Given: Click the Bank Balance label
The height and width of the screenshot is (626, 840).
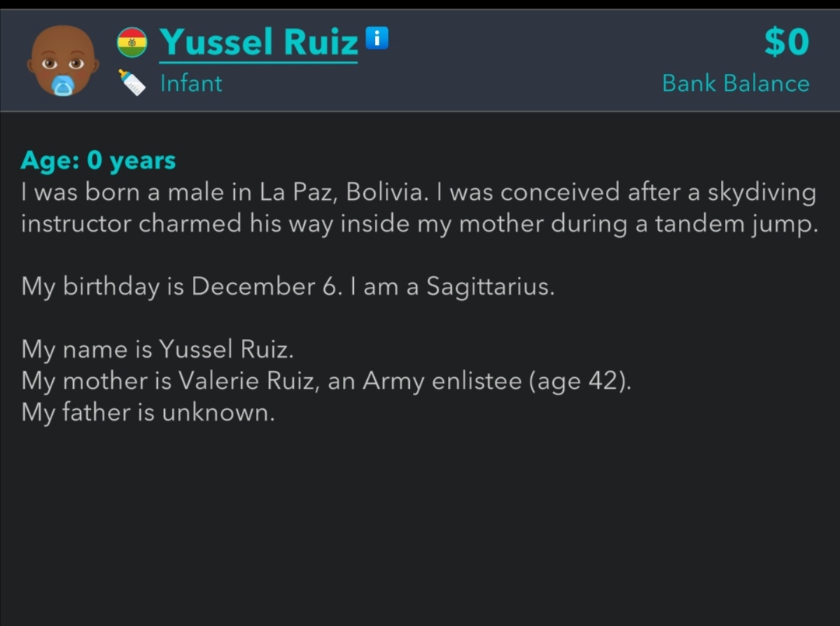Looking at the screenshot, I should tap(735, 83).
